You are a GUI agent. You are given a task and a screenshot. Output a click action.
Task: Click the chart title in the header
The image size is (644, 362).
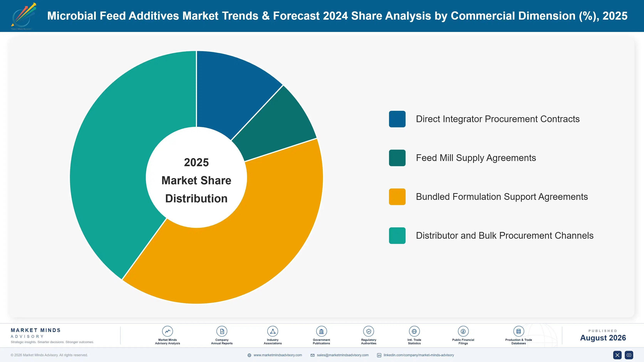(337, 16)
